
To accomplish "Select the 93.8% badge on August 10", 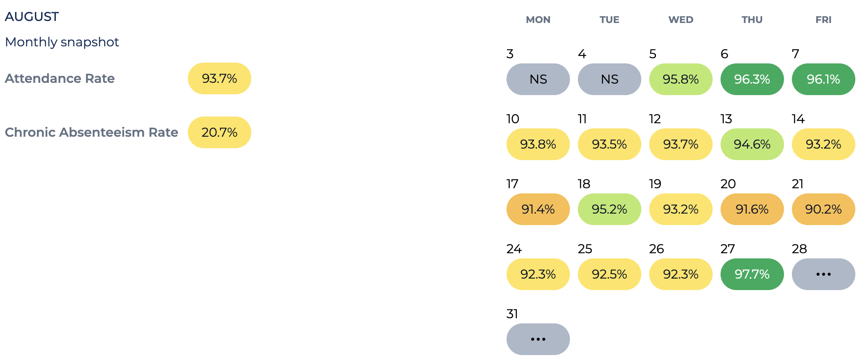I will coord(538,144).
